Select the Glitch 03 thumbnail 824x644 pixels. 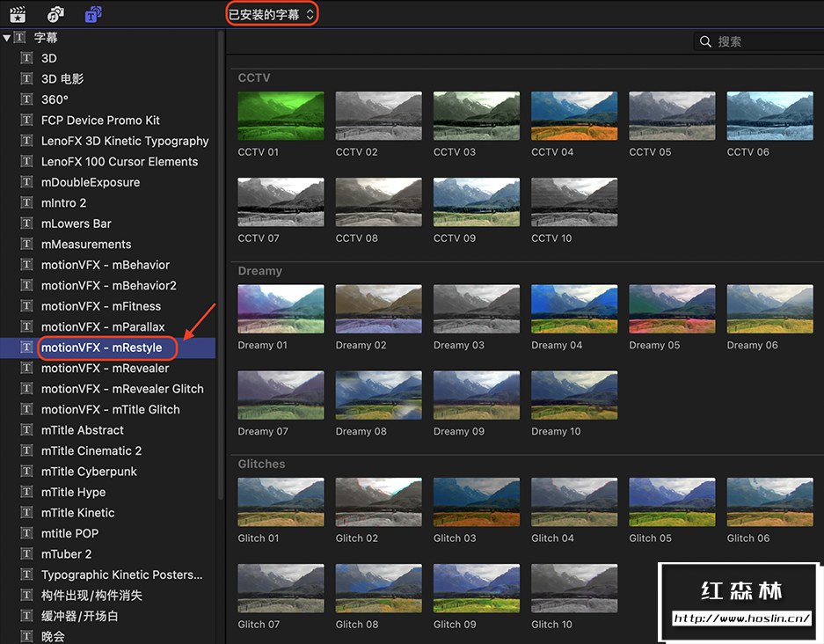click(477, 502)
